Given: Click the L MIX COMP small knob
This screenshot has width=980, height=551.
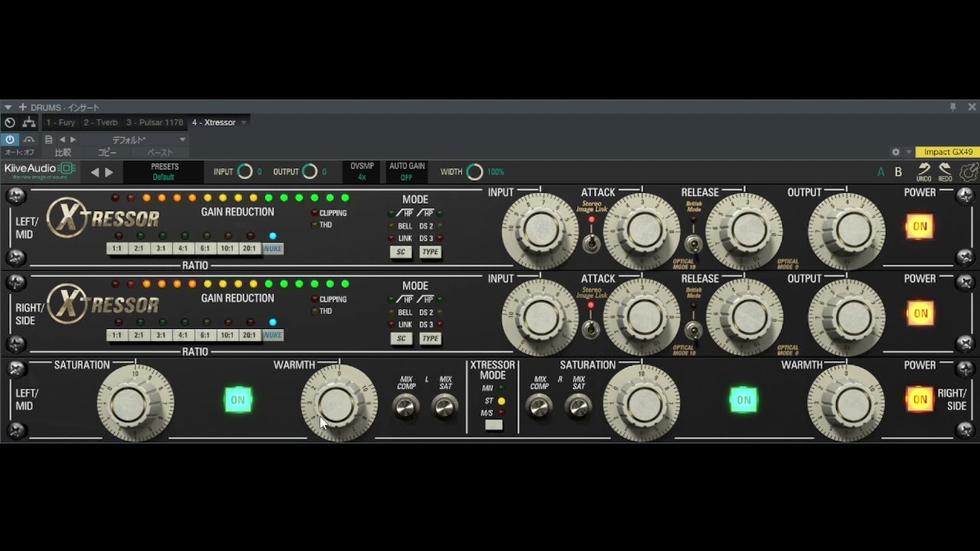Looking at the screenshot, I should pos(406,408).
